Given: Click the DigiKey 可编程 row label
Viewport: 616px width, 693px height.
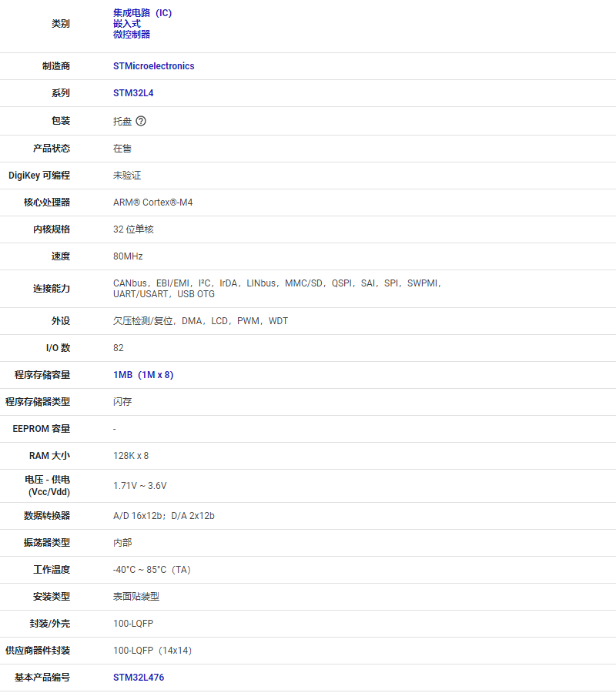Looking at the screenshot, I should pos(39,176).
